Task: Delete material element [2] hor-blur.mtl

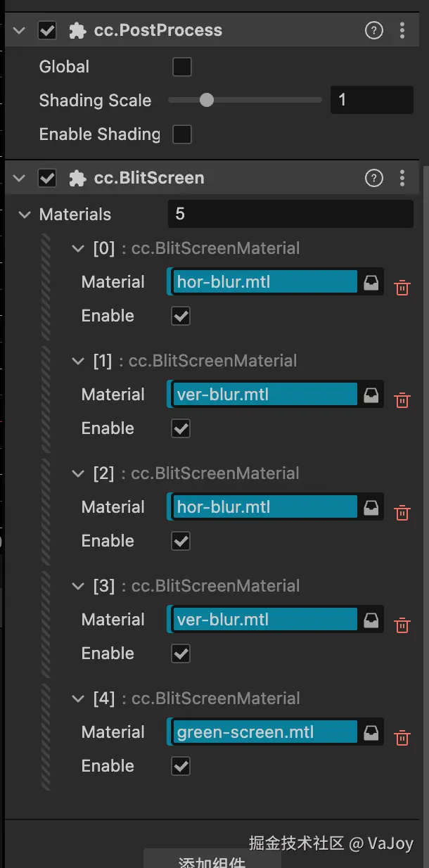Action: click(x=402, y=513)
